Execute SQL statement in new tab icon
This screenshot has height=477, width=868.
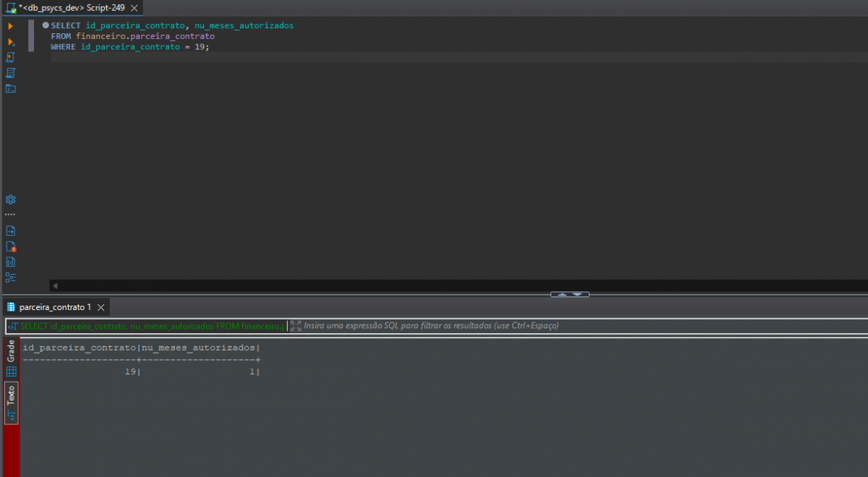click(x=11, y=42)
